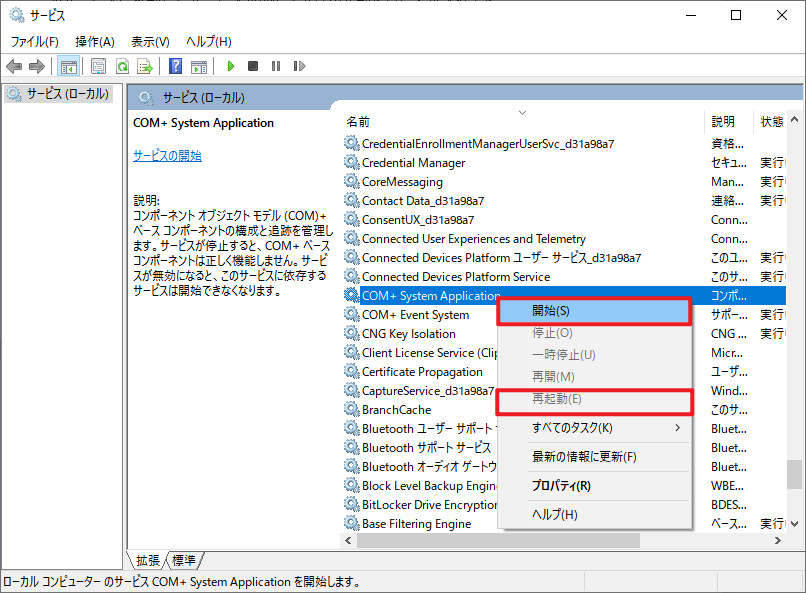
Task: Select BitLocker Drive Encryption row
Action: click(419, 505)
